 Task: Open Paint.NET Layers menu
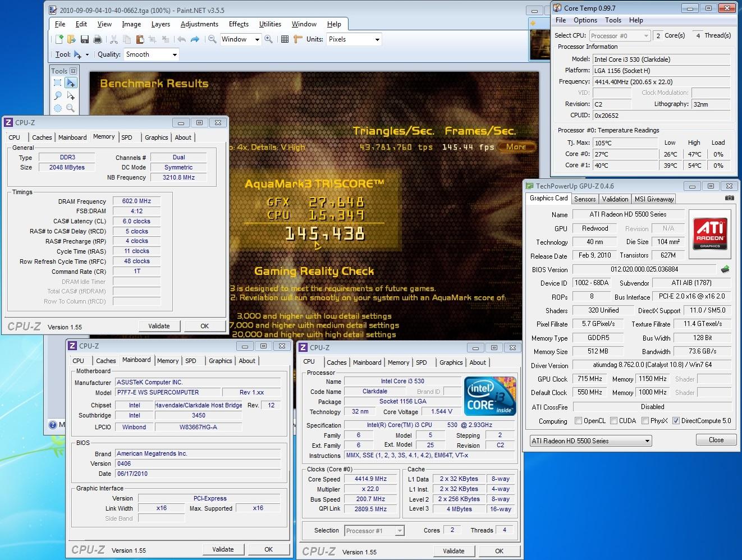click(x=161, y=24)
